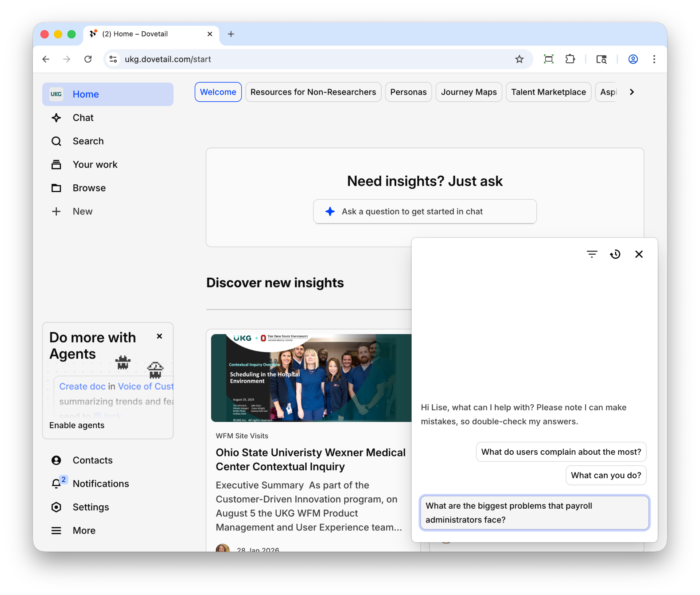Screen dimensions: 700x595
Task: Open a new browser tab
Action: click(x=231, y=34)
